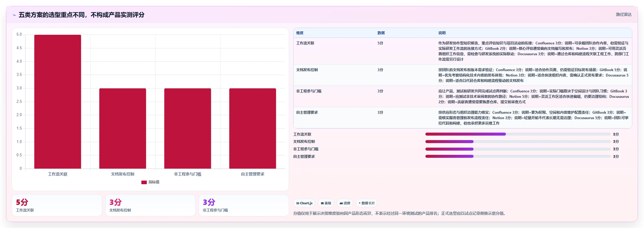Click the 2.5 tick on the y-axis
Viewport: 644px width, 228px height.
(19, 102)
